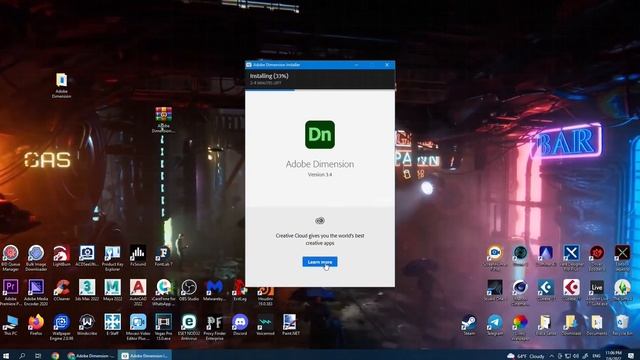Select the FxSound desktop icon

point(138,256)
